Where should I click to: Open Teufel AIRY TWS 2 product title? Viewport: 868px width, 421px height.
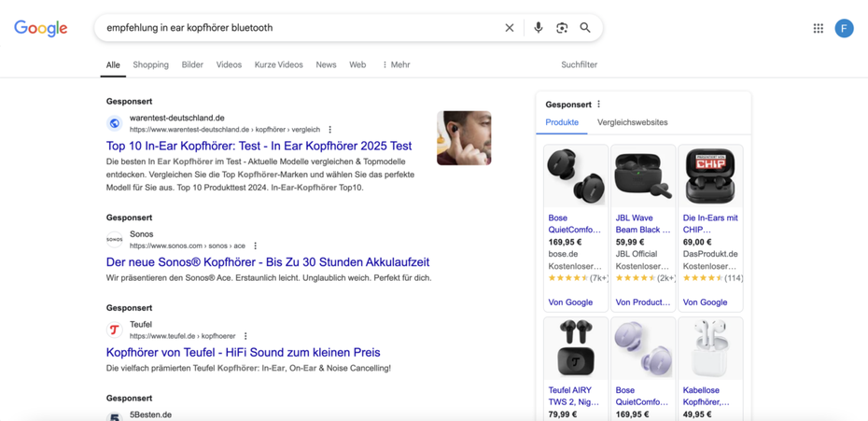point(575,396)
